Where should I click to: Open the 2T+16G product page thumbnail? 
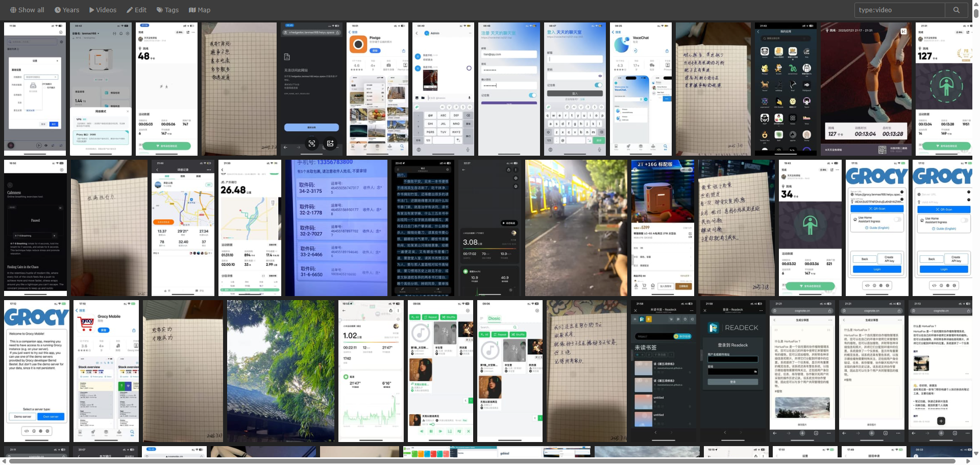pos(663,228)
